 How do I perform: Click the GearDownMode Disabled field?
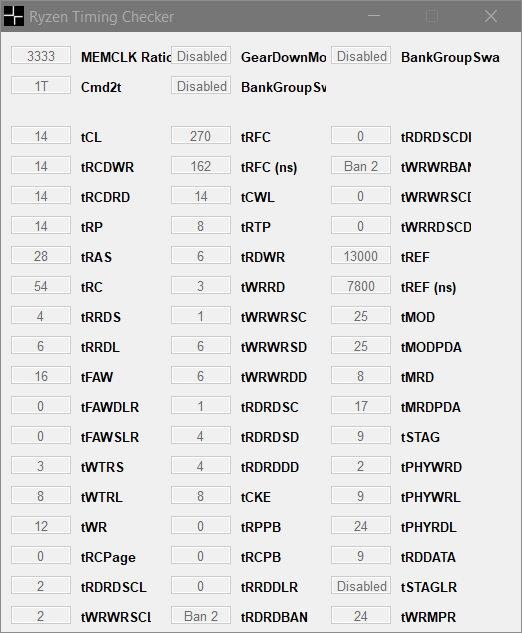pyautogui.click(x=201, y=56)
